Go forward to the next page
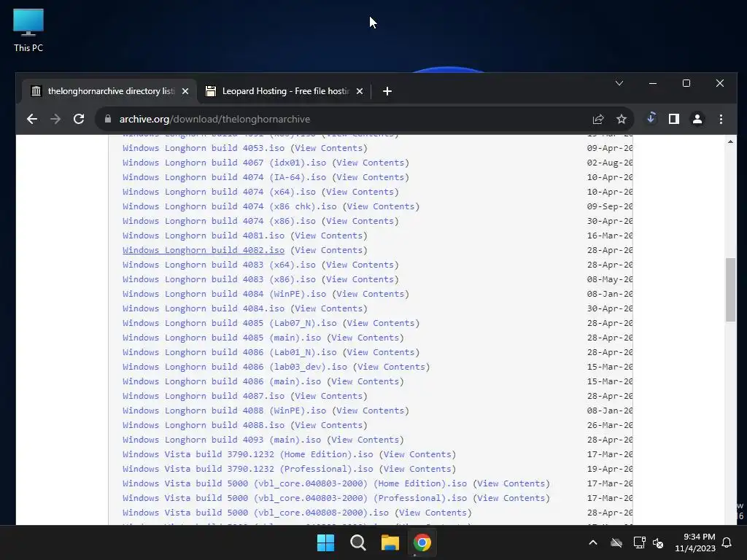 [55, 119]
